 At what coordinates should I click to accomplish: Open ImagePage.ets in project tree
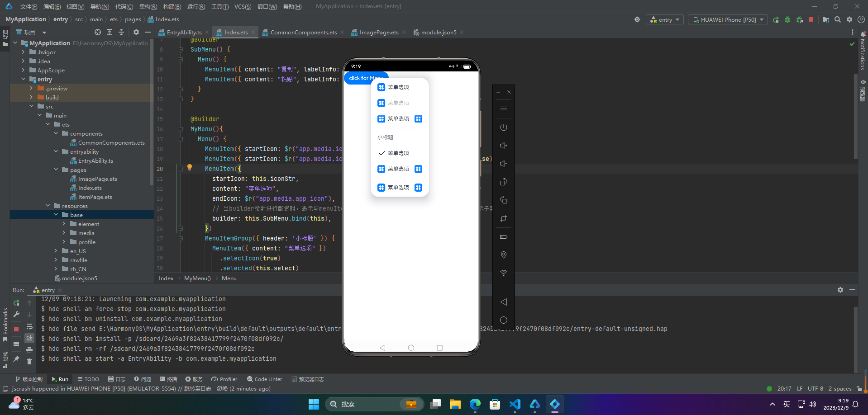[97, 179]
